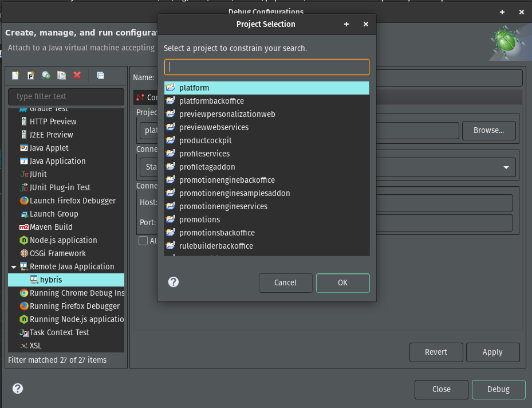Collapse the Remote Java Application tree node
Image resolution: width=532 pixels, height=408 pixels.
pos(14,266)
